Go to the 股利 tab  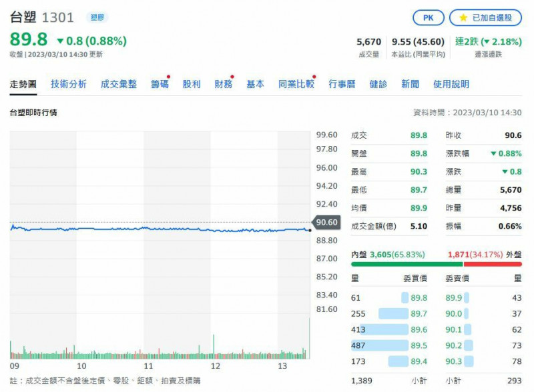[x=192, y=84]
